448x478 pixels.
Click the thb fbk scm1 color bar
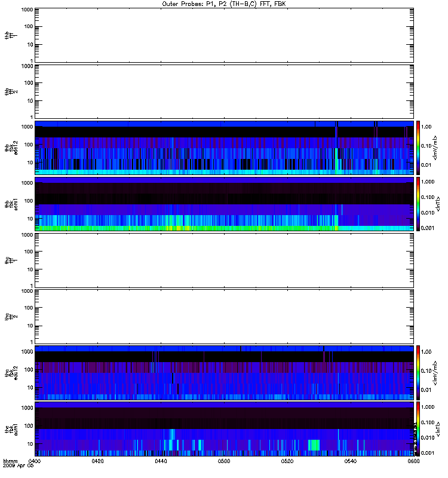point(418,204)
